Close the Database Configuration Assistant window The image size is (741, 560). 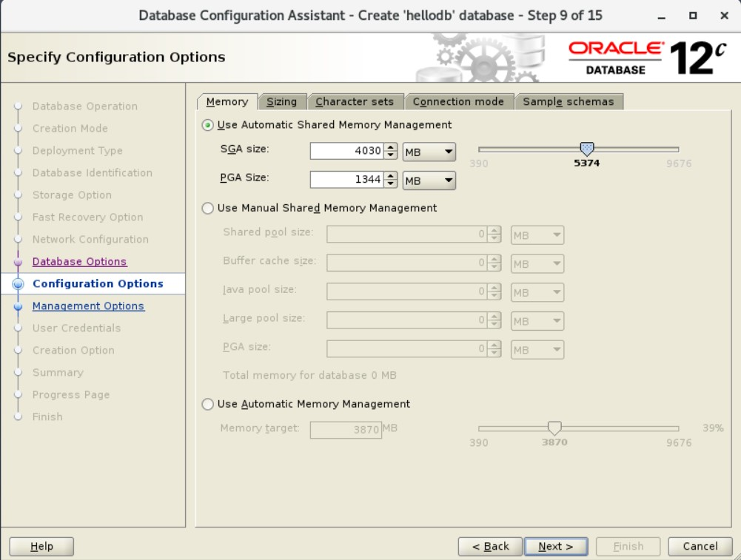point(724,16)
